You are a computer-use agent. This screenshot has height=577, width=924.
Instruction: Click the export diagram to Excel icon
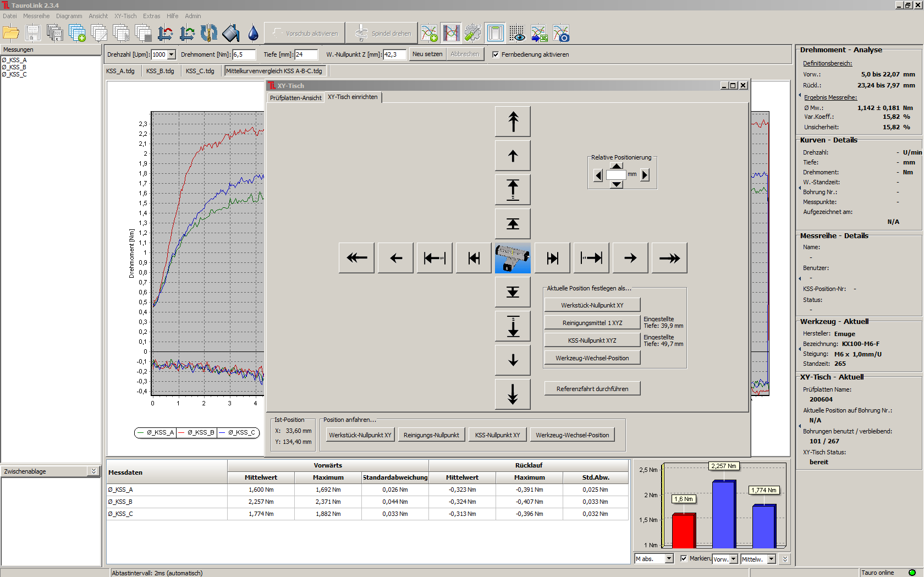pyautogui.click(x=539, y=33)
